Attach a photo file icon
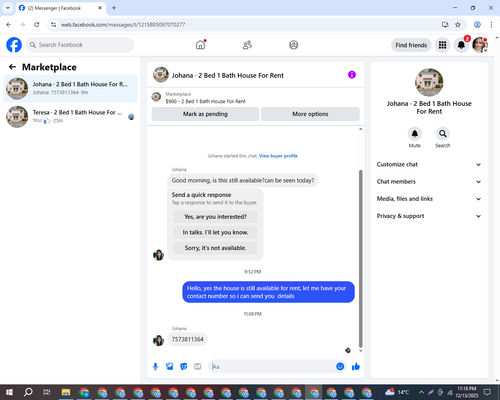 point(170,367)
